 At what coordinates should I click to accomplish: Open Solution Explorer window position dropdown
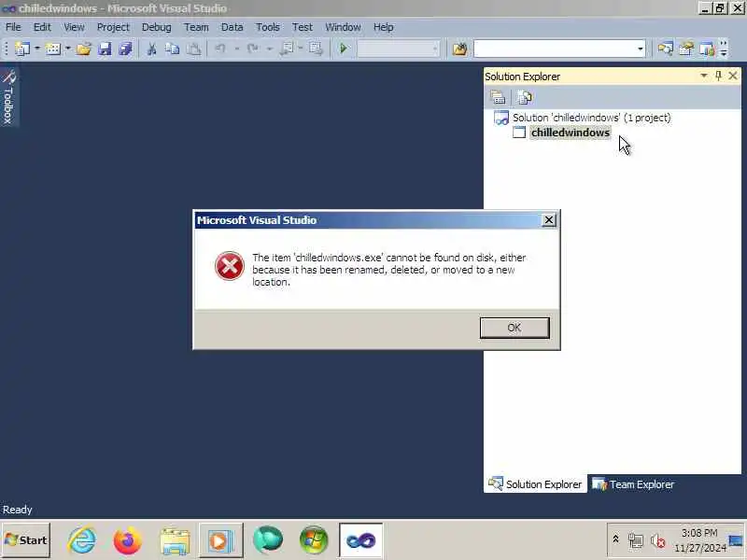click(x=704, y=77)
